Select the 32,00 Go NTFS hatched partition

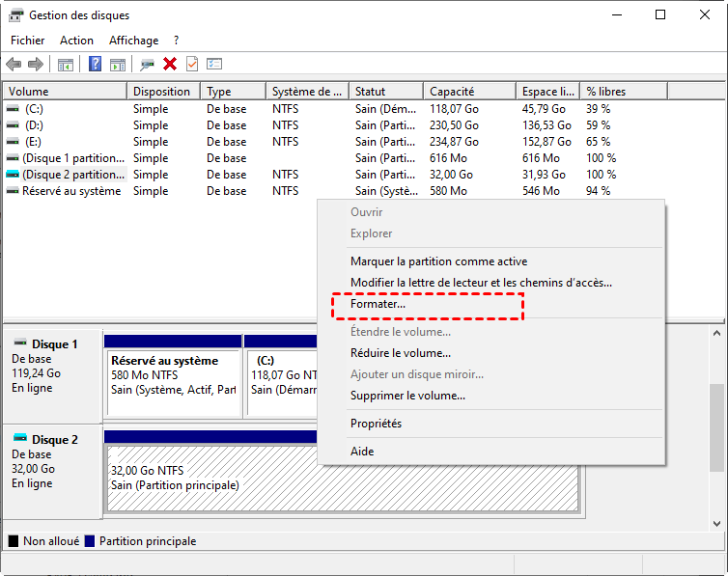point(343,478)
